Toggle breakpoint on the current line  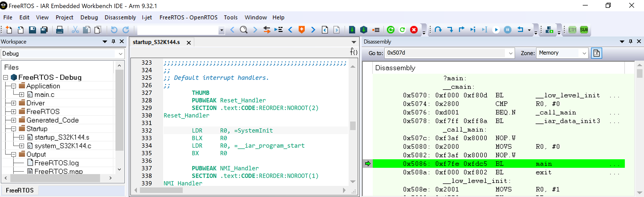click(x=376, y=30)
